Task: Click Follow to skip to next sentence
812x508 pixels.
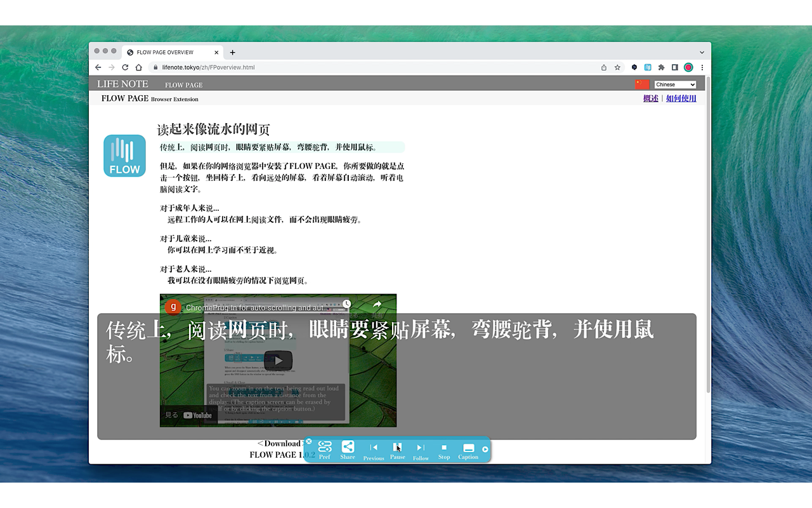Action: pos(421,451)
